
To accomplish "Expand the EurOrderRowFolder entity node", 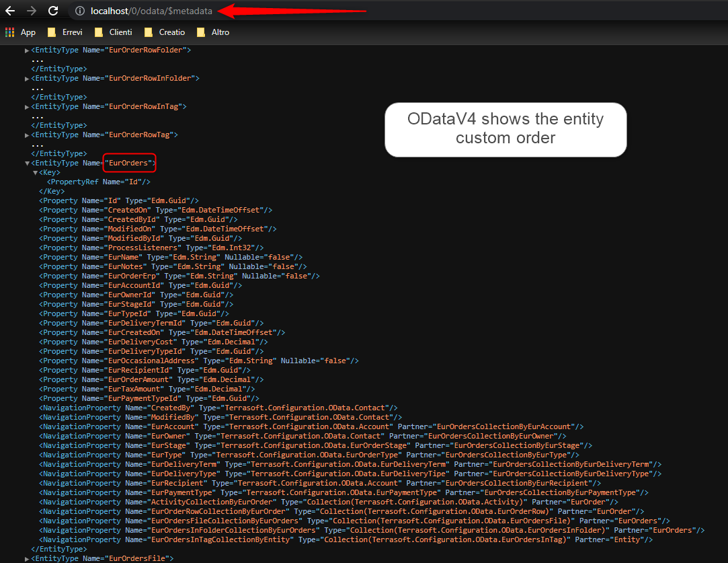I will [27, 50].
